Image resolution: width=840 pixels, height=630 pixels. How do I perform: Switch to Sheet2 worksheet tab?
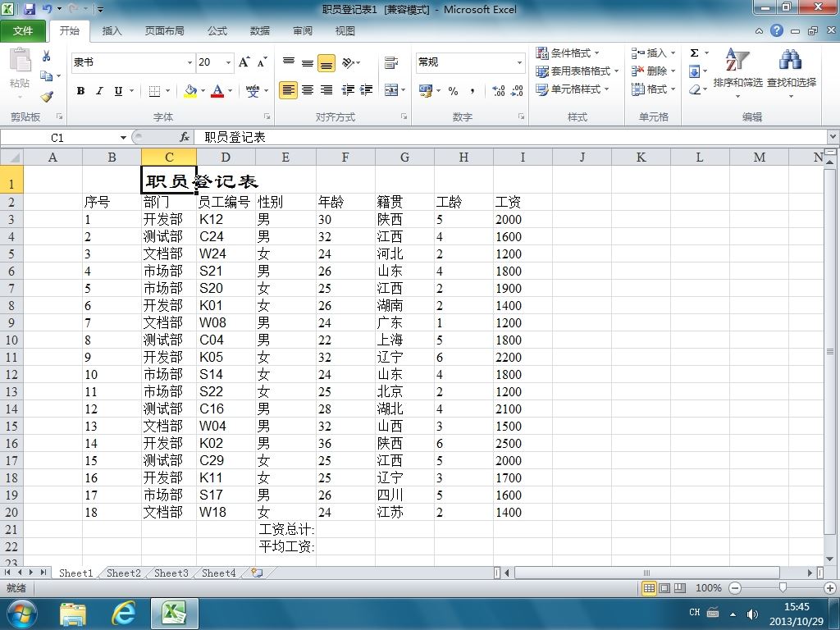click(x=124, y=573)
